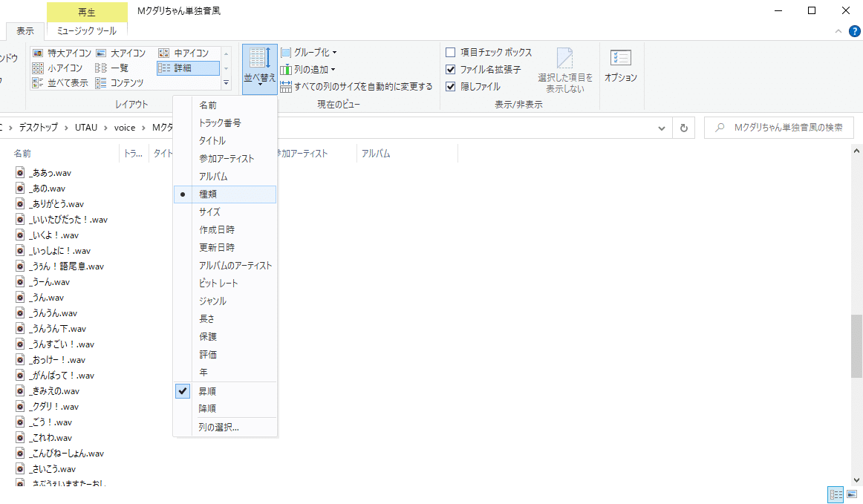The width and height of the screenshot is (863, 504).
Task: Open 列の選択... menu entry
Action: tap(225, 428)
